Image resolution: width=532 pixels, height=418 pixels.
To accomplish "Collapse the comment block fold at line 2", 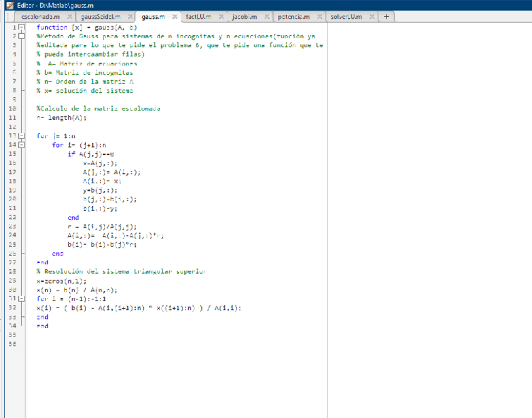I will coord(22,37).
